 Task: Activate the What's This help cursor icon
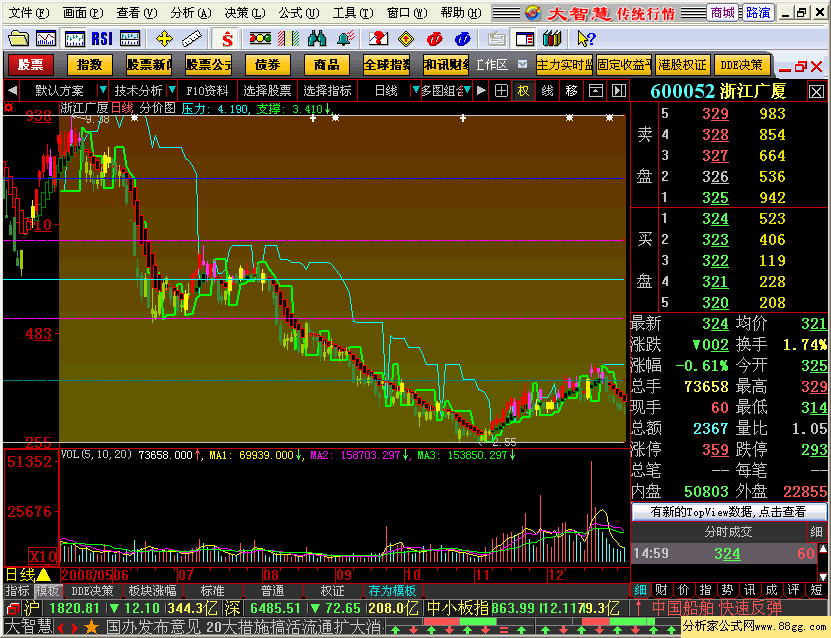586,39
